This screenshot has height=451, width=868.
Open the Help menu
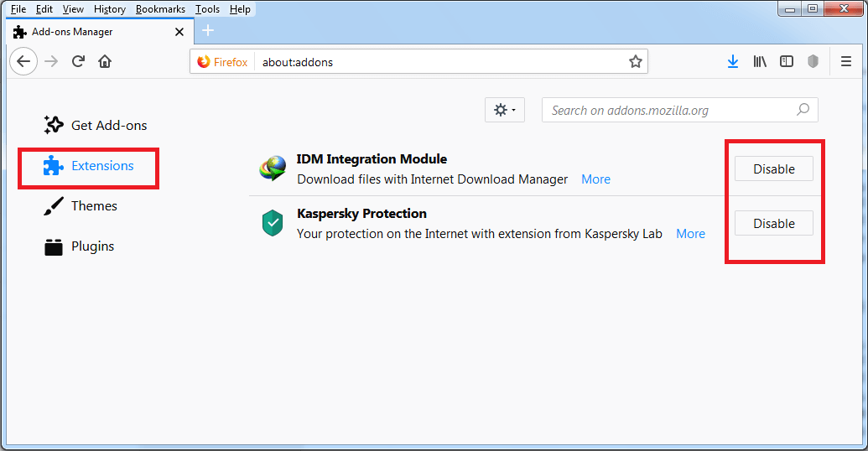point(240,9)
